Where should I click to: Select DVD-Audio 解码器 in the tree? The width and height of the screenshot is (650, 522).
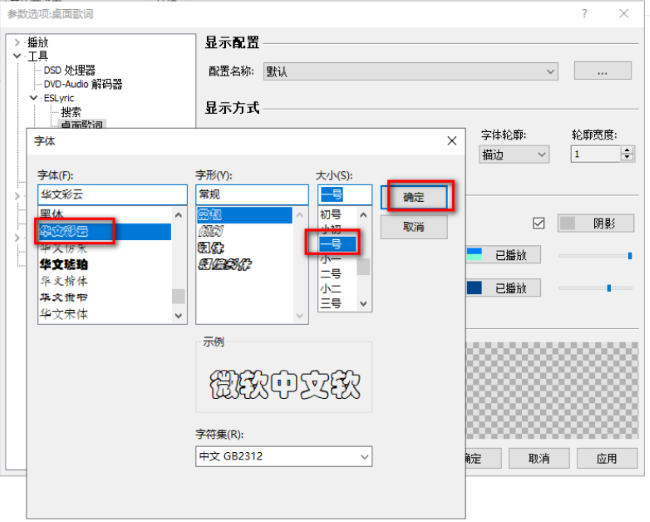(x=84, y=85)
